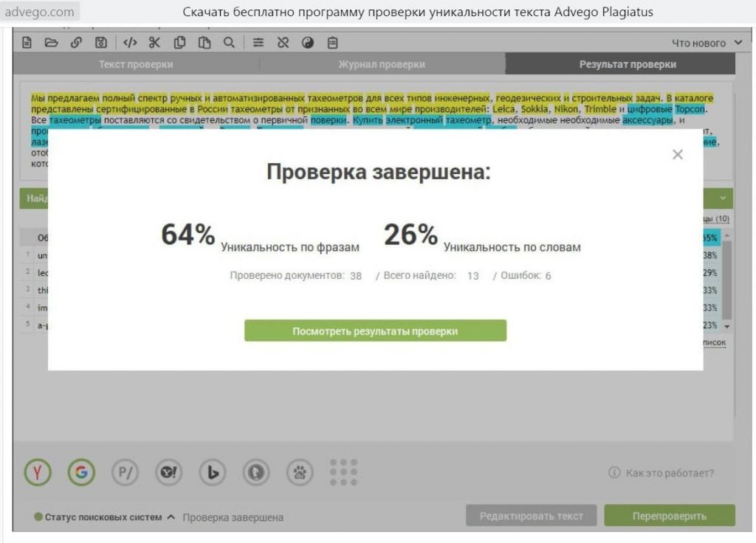This screenshot has height=543, width=756.
Task: Toggle the Yandex search engine
Action: tap(37, 472)
